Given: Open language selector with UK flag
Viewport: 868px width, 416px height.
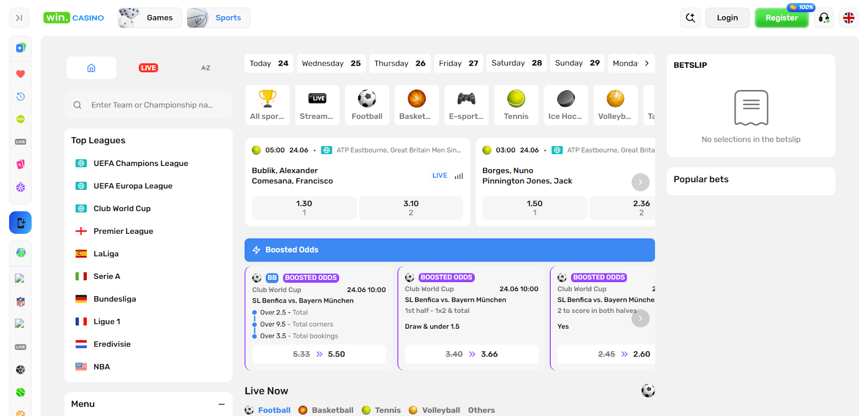Looking at the screenshot, I should (849, 18).
